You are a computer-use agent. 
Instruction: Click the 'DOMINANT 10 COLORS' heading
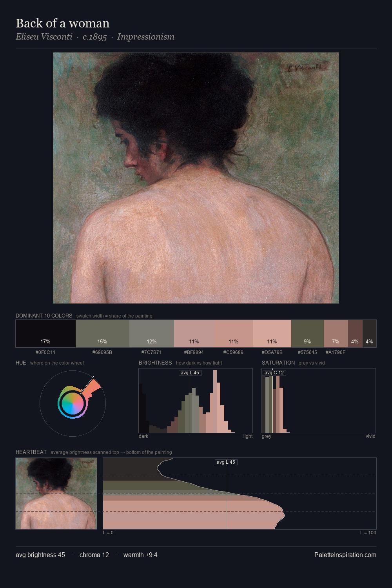pos(44,316)
